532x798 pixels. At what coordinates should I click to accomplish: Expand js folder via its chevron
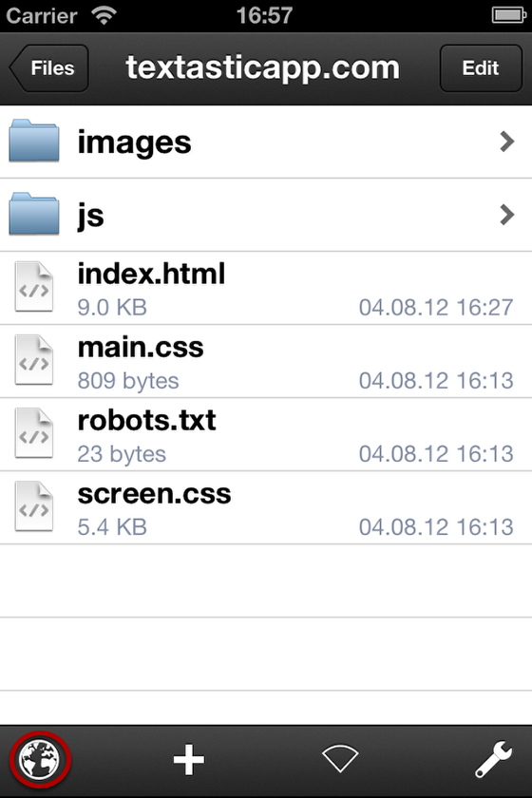click(506, 215)
